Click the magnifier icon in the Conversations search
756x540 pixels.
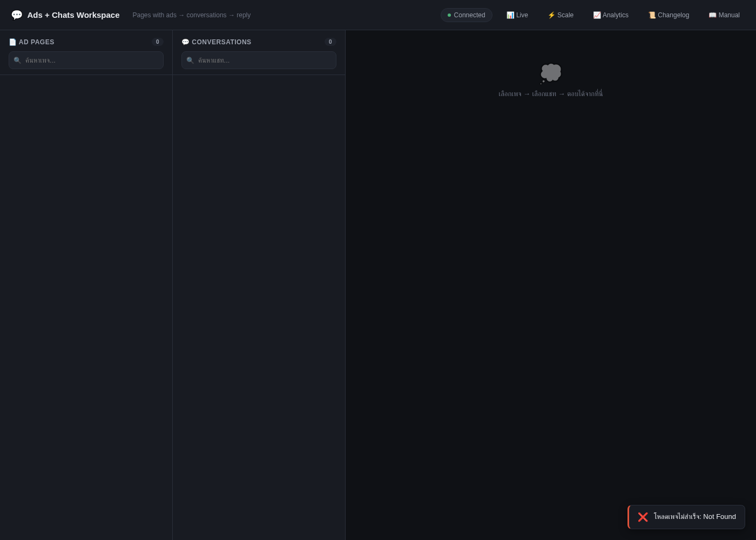[x=190, y=60]
